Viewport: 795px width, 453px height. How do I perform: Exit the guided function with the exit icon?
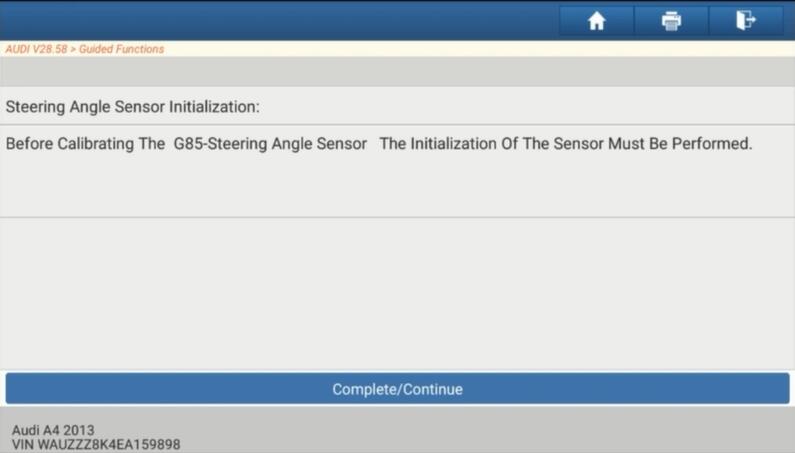pos(745,21)
